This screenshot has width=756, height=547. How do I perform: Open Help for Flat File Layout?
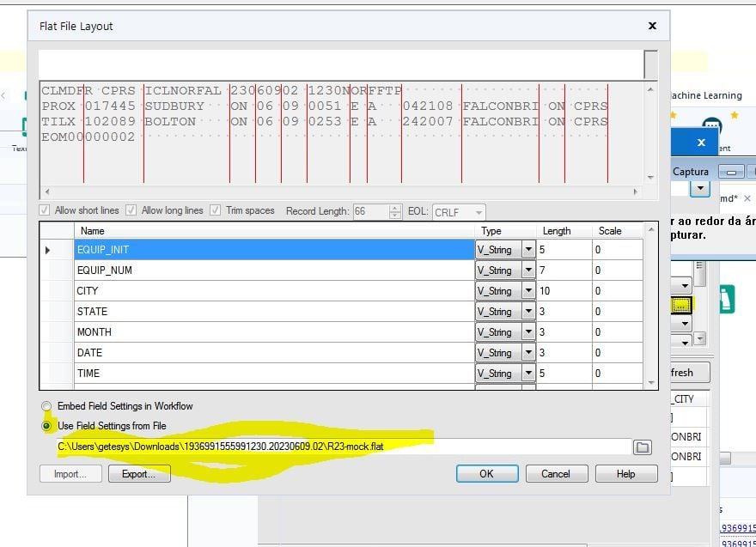click(626, 474)
